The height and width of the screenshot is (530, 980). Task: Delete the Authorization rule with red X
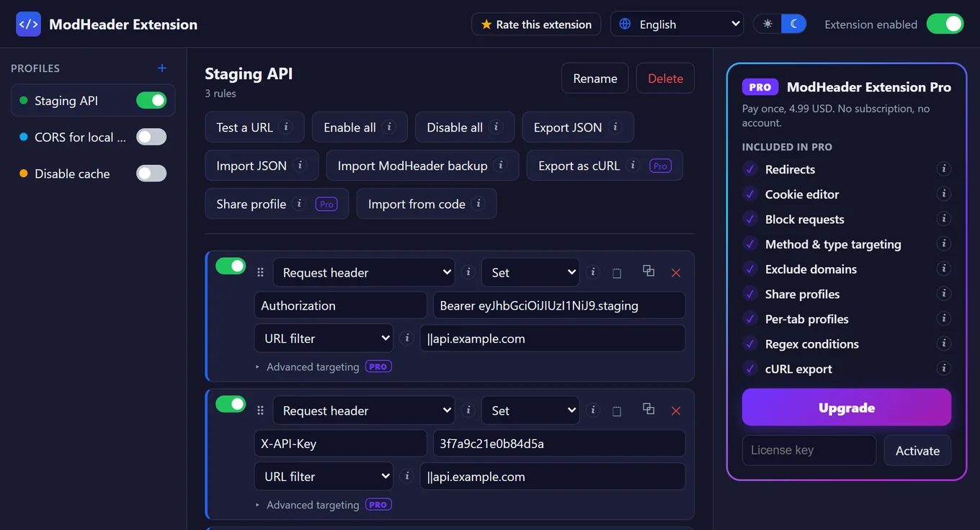[676, 273]
